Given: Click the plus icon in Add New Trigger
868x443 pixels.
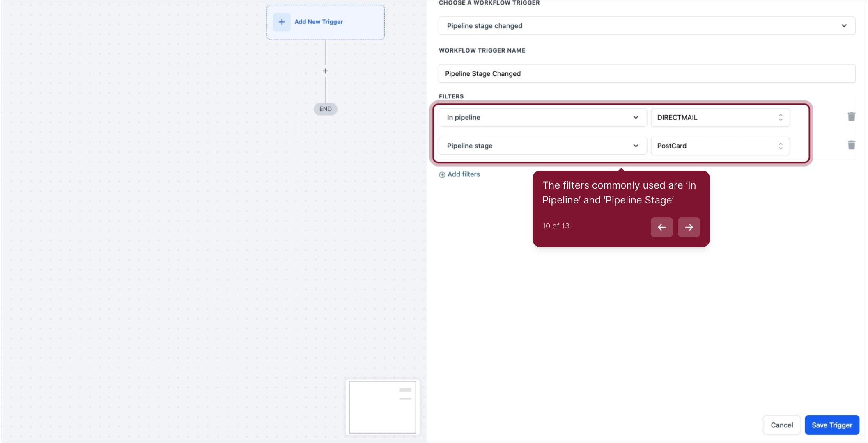Looking at the screenshot, I should (282, 22).
